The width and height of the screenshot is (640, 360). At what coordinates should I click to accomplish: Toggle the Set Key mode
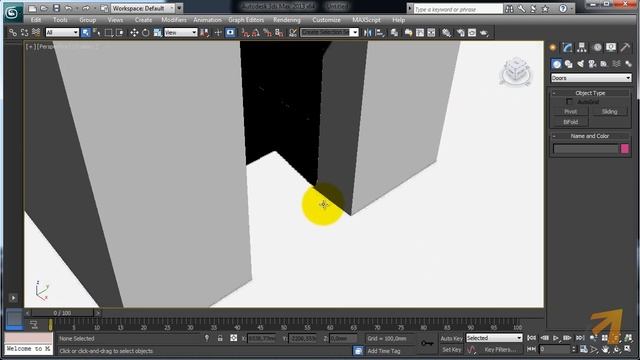[451, 349]
